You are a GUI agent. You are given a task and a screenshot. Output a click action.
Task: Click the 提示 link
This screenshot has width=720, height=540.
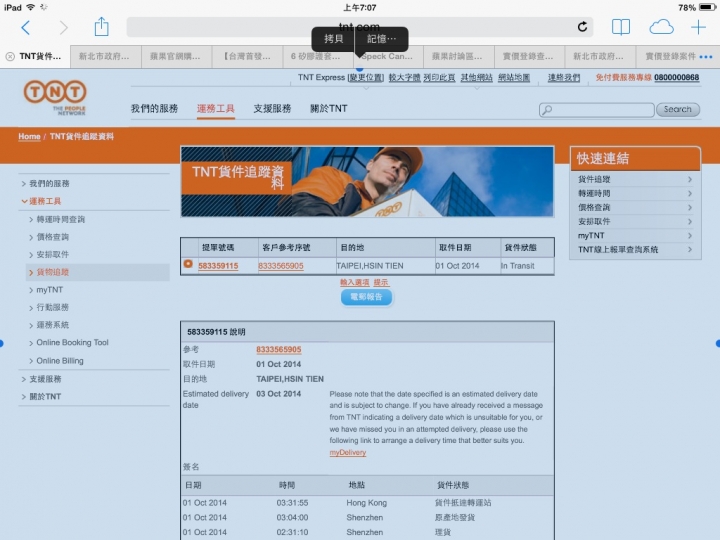[x=381, y=282]
